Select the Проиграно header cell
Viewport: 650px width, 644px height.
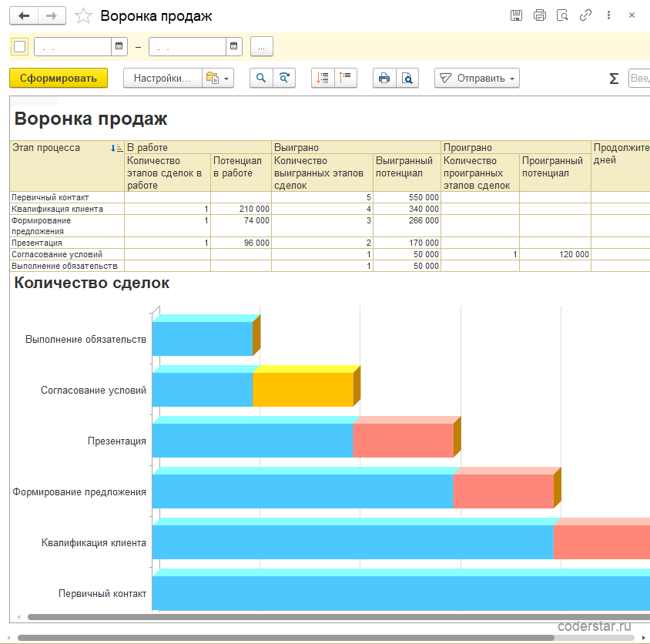516,148
